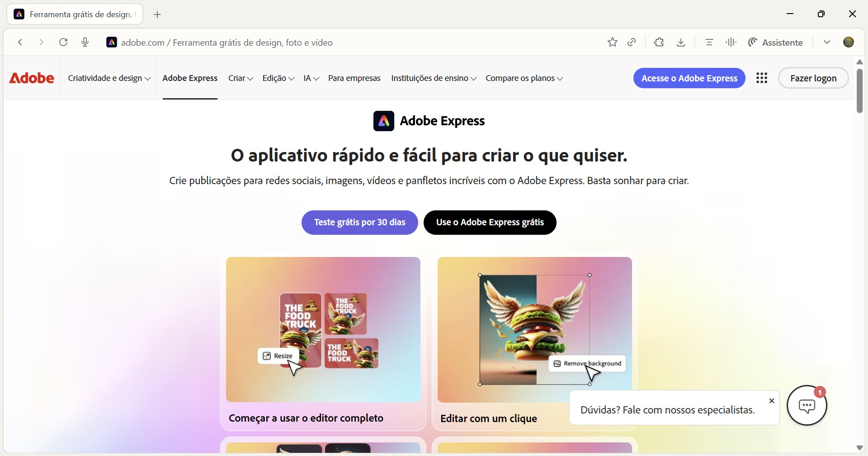Click the Adobe red logo

click(x=32, y=78)
